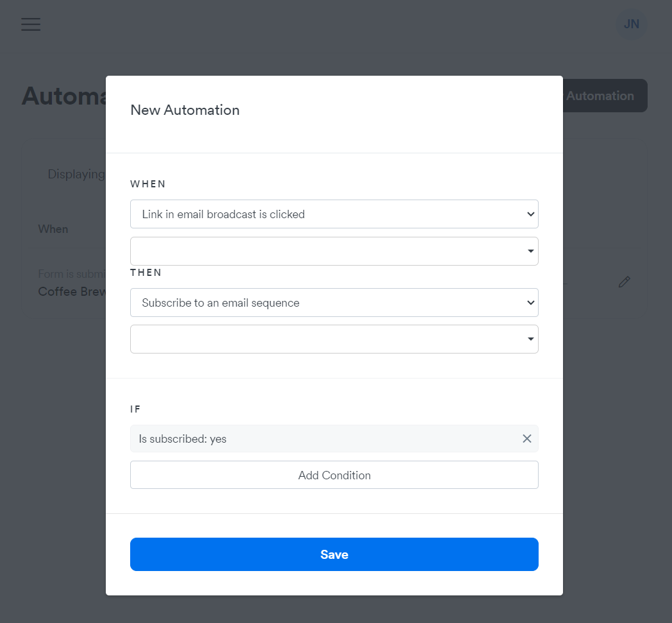672x623 pixels.
Task: Click the JN user avatar
Action: click(x=631, y=24)
